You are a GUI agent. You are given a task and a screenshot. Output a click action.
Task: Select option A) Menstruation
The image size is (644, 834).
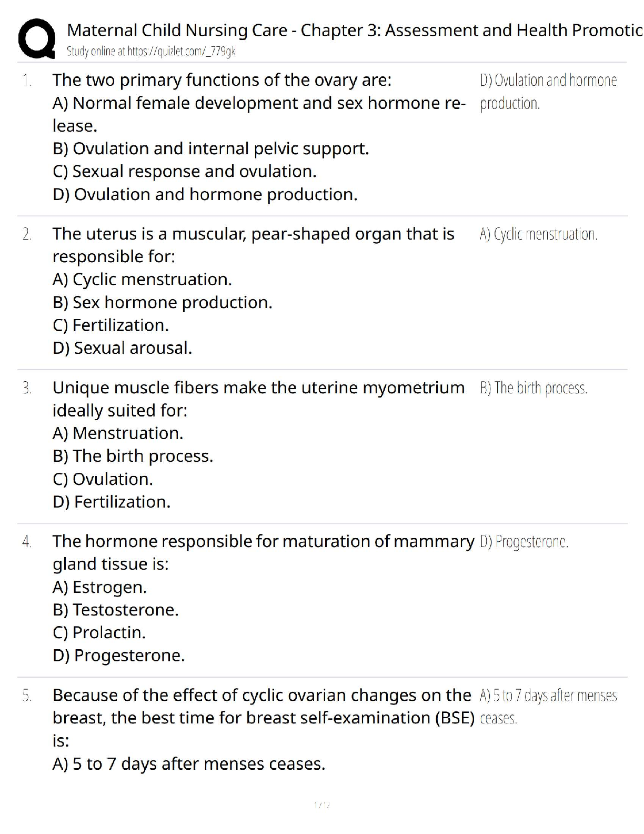click(x=118, y=433)
